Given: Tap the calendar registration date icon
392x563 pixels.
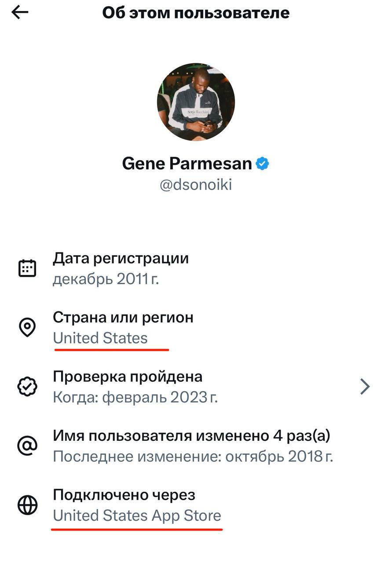Looking at the screenshot, I should [27, 268].
